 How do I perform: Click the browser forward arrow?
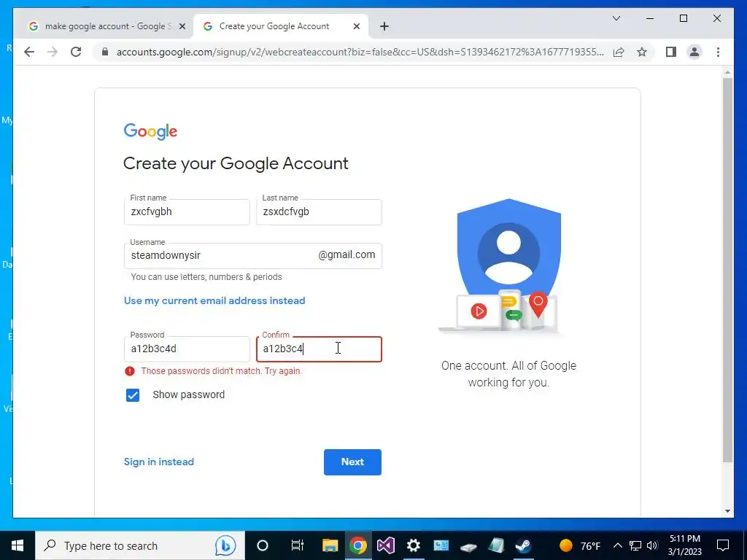[x=53, y=52]
